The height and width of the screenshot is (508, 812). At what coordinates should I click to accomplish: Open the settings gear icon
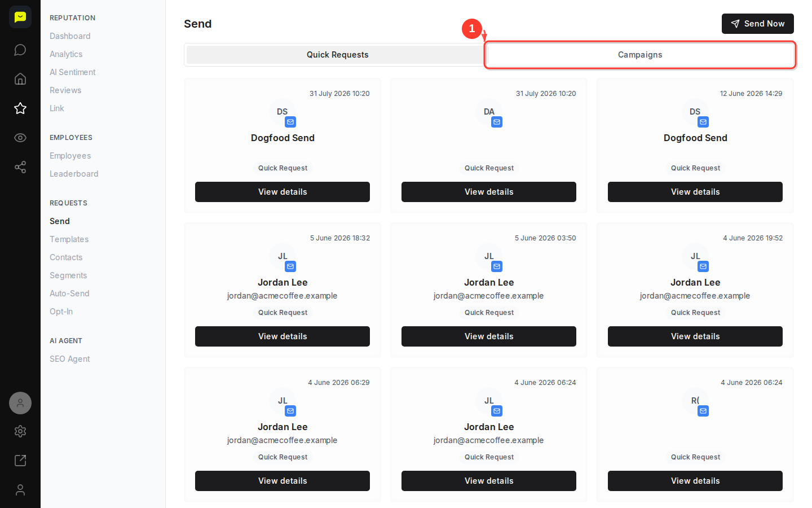click(20, 431)
